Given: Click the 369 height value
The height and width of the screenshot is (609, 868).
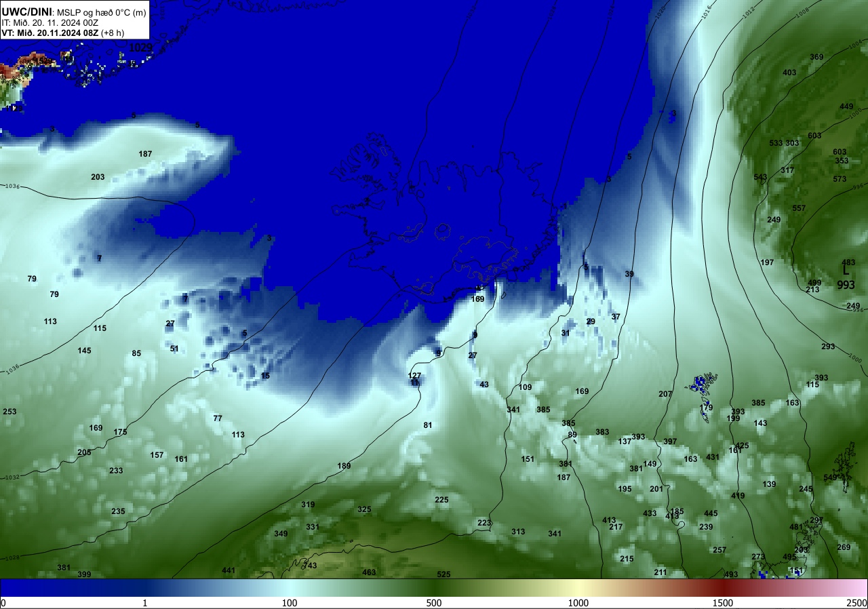Looking at the screenshot, I should pos(816,57).
